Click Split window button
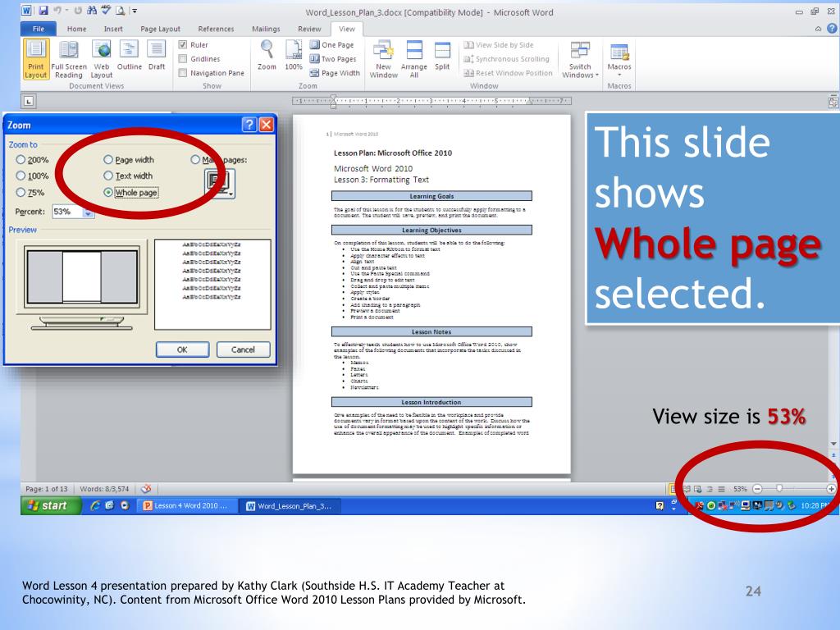Screen dimensions: 840x630 pos(442,55)
